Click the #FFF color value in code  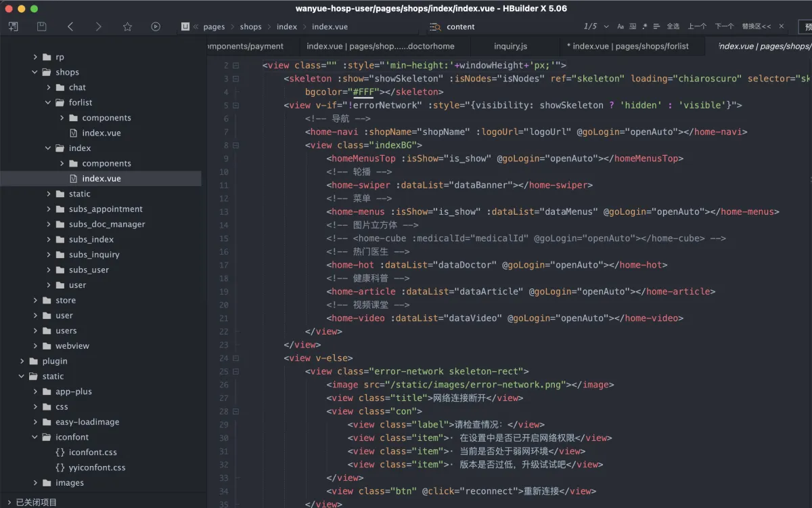coord(363,92)
